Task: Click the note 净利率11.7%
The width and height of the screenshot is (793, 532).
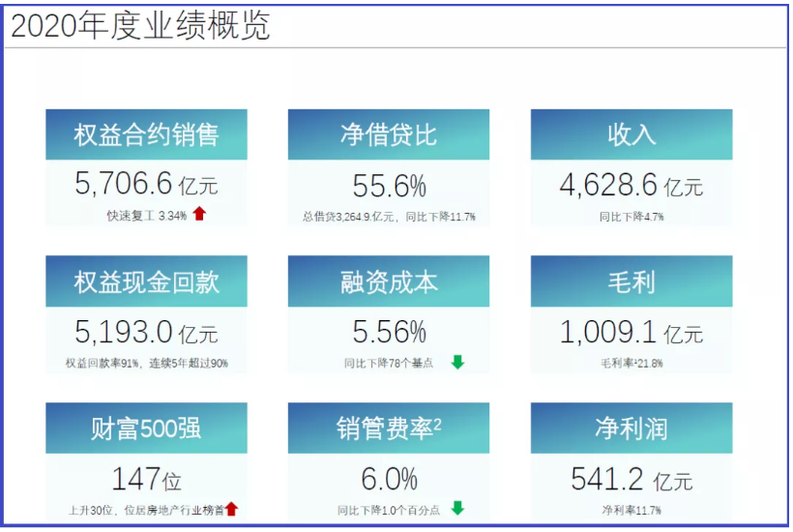Action: pos(631,511)
